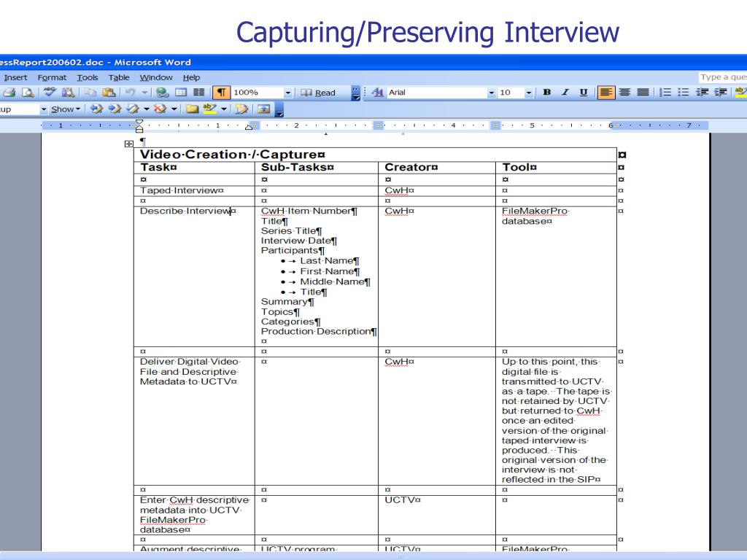Image resolution: width=747 pixels, height=560 pixels.
Task: Click the Undo arrow icon
Action: pyautogui.click(x=130, y=93)
